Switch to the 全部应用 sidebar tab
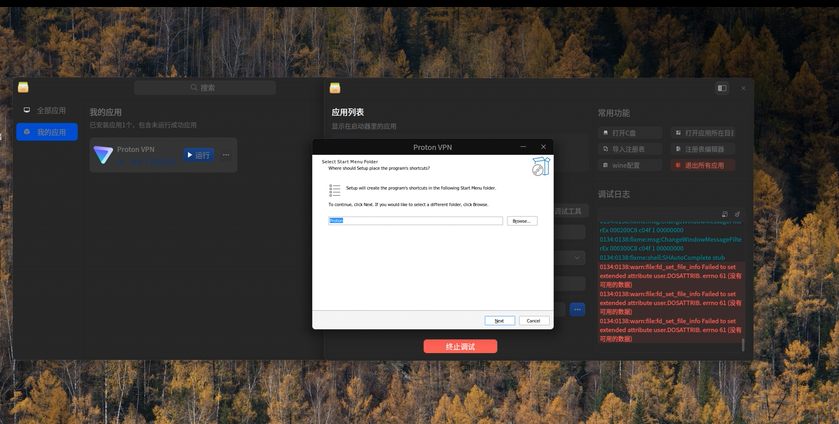The image size is (839, 424). [x=47, y=110]
